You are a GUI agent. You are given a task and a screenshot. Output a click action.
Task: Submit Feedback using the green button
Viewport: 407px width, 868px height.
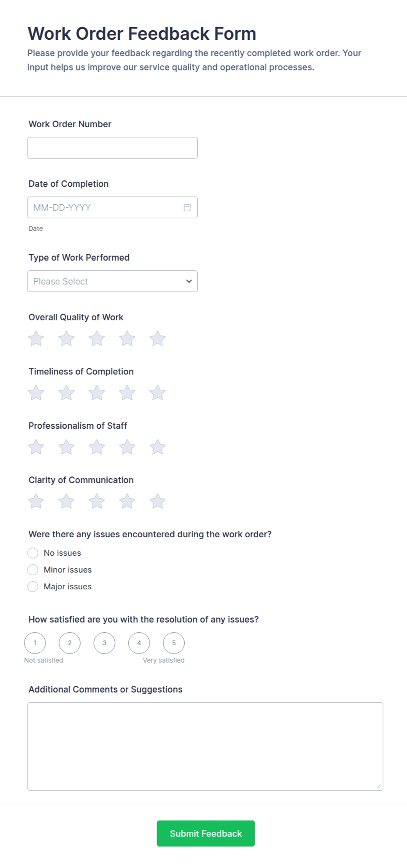(x=206, y=833)
